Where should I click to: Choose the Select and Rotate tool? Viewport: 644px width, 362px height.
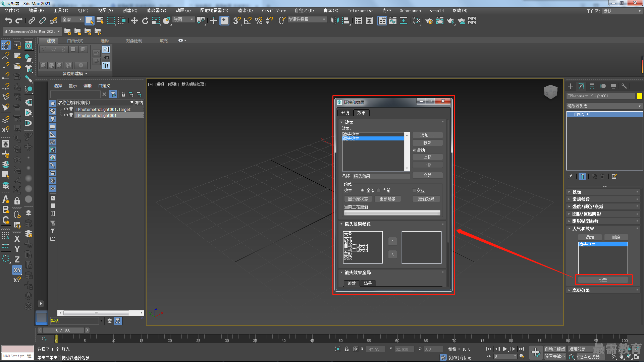coord(145,21)
